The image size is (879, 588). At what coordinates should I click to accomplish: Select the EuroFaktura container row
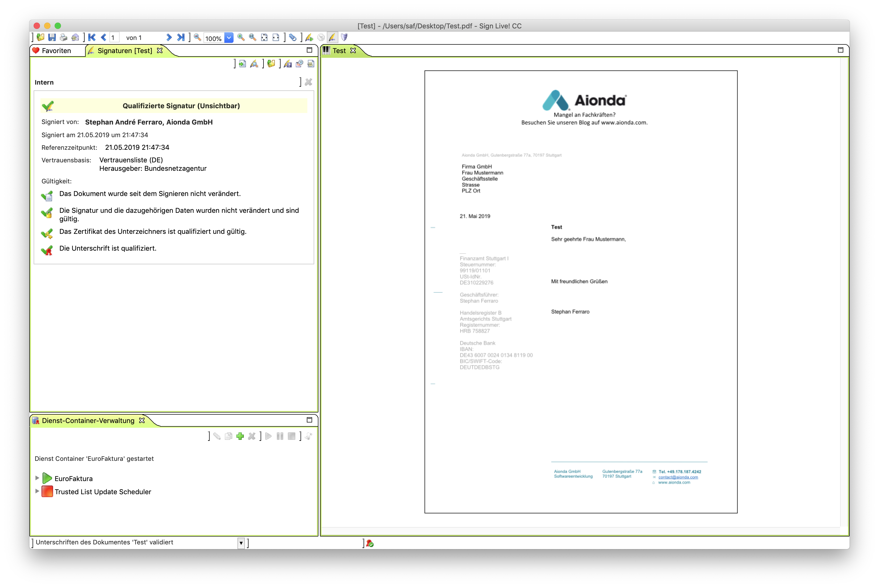(68, 478)
